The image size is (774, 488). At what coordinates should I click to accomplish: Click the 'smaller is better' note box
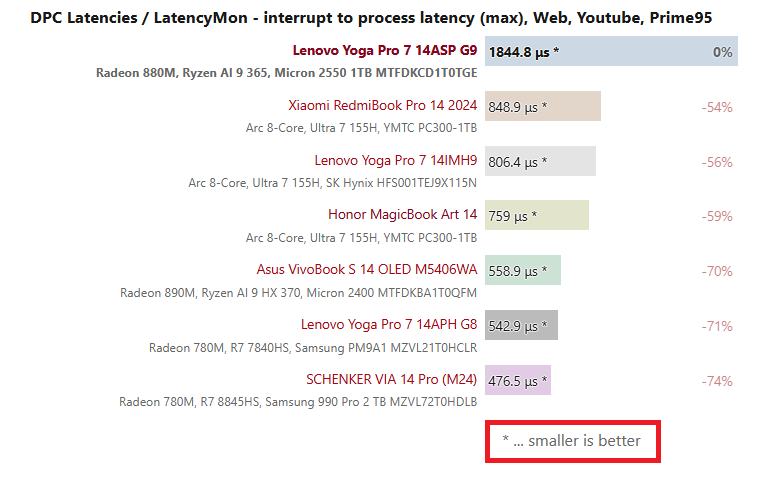pyautogui.click(x=573, y=442)
